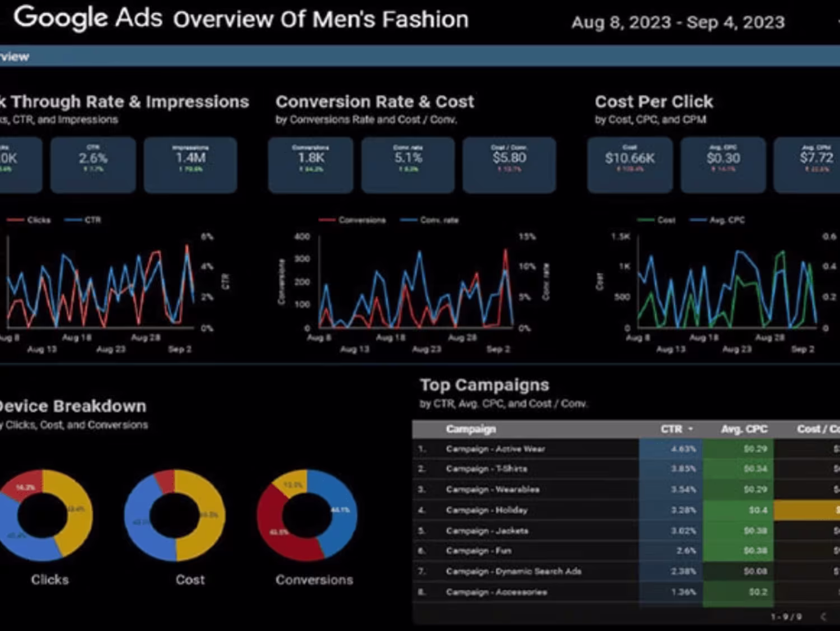
Task: Select the Campaign - Active Wear row
Action: click(x=626, y=449)
